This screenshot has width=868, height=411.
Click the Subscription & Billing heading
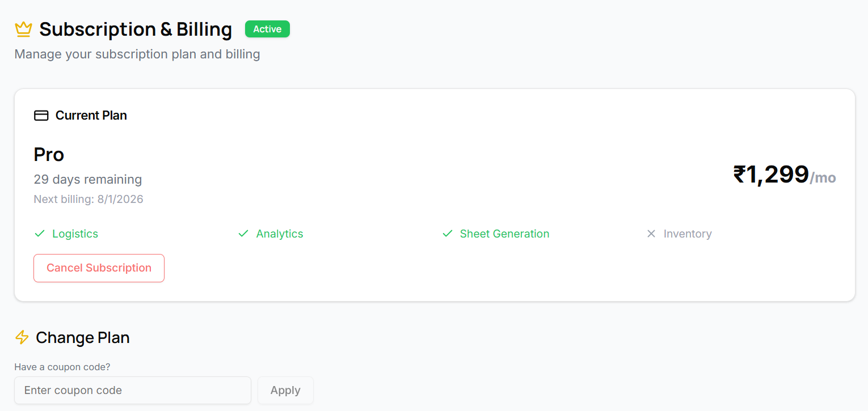click(136, 29)
